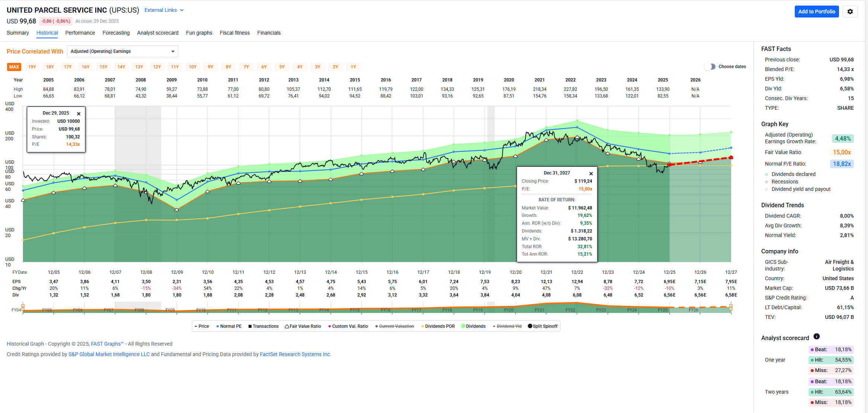Click the left range slider handle
Image resolution: width=868 pixels, height=413 pixels.
[23, 307]
